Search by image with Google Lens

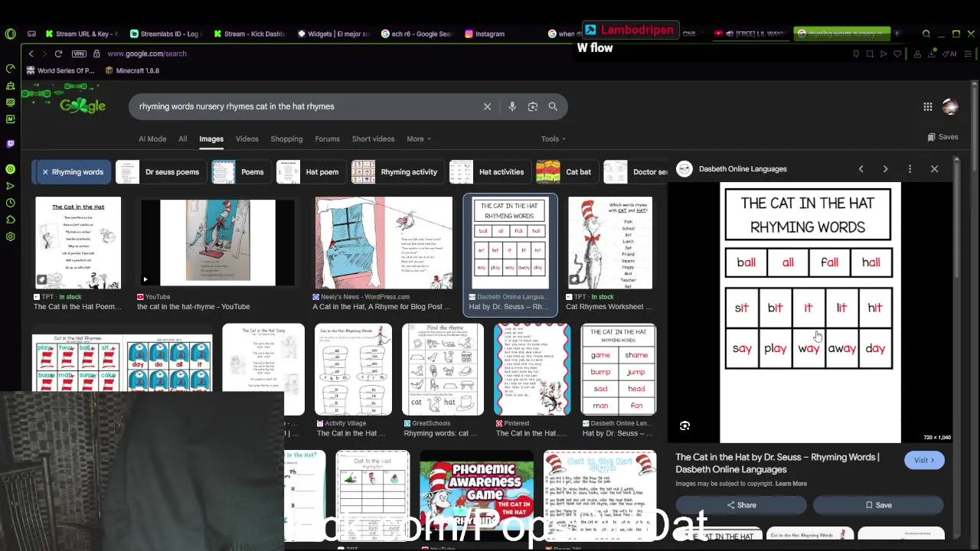(533, 106)
